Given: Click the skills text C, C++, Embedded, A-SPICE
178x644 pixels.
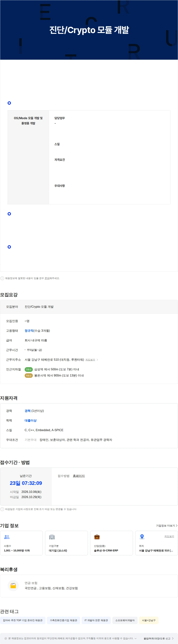Looking at the screenshot, I should click(x=44, y=430).
